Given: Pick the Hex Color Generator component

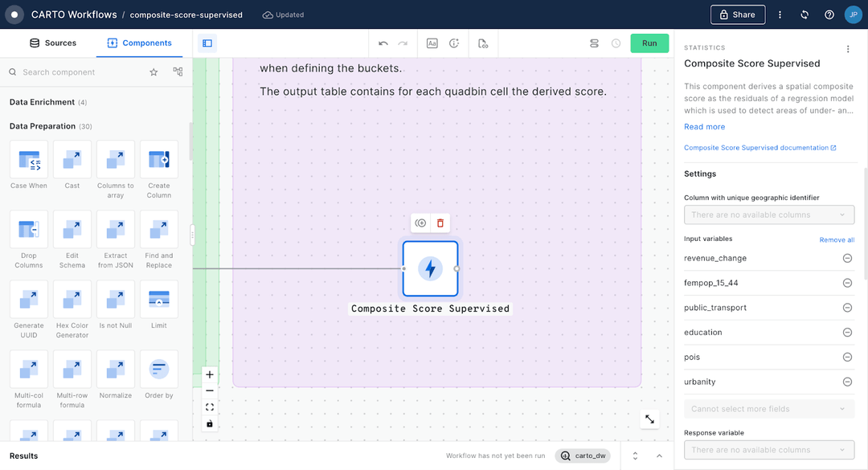Looking at the screenshot, I should click(72, 300).
